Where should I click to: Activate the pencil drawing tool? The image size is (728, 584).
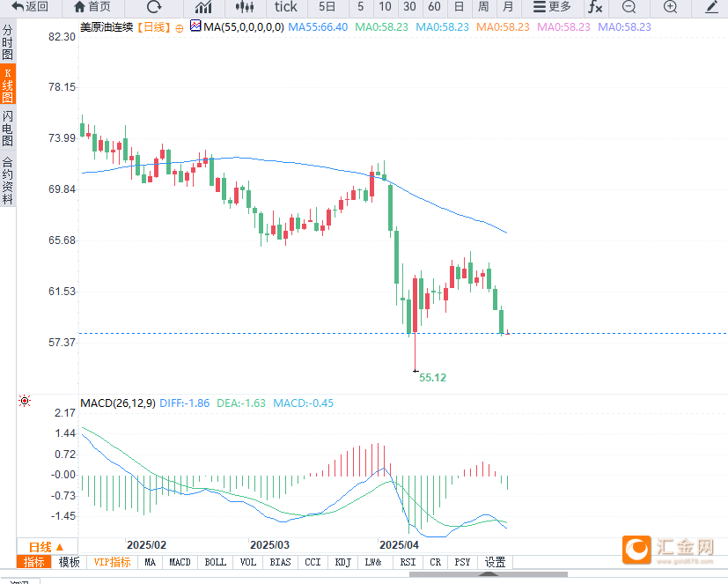coord(711,7)
